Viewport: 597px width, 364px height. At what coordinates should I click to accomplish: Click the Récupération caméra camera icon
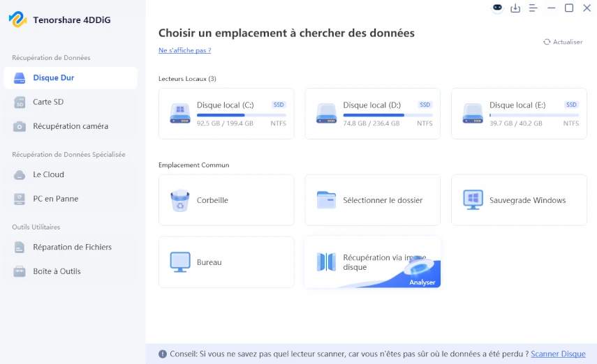point(20,126)
